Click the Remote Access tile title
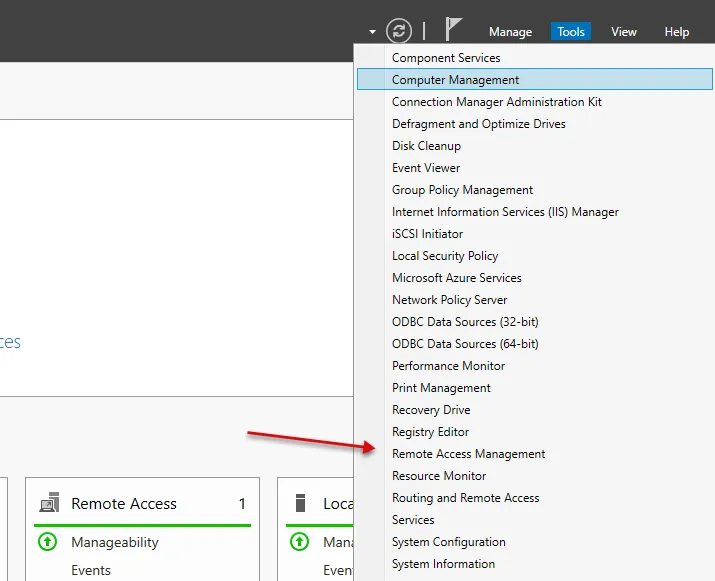 pyautogui.click(x=124, y=504)
